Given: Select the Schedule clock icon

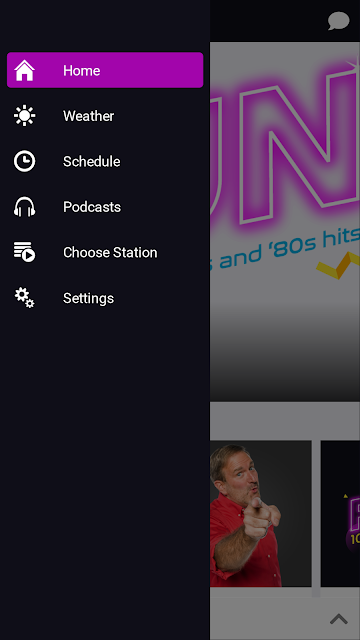Looking at the screenshot, I should [x=24, y=161].
